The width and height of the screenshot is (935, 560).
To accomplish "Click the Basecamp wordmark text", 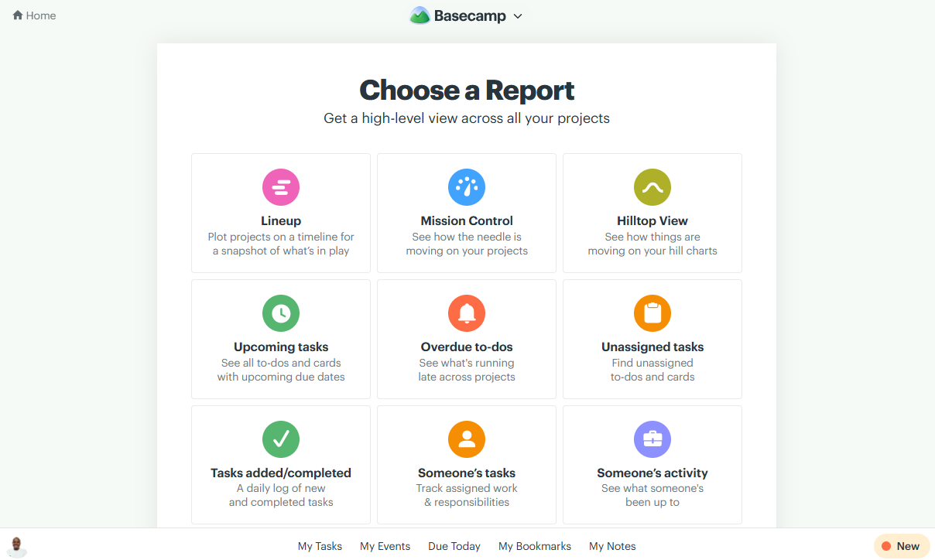I will pyautogui.click(x=470, y=15).
